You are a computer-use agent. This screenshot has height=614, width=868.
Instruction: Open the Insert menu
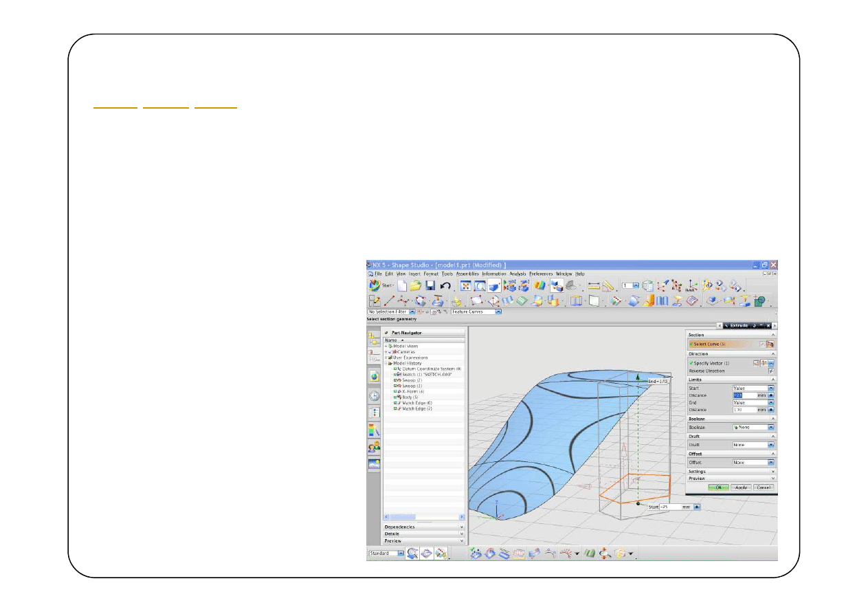[x=414, y=274]
